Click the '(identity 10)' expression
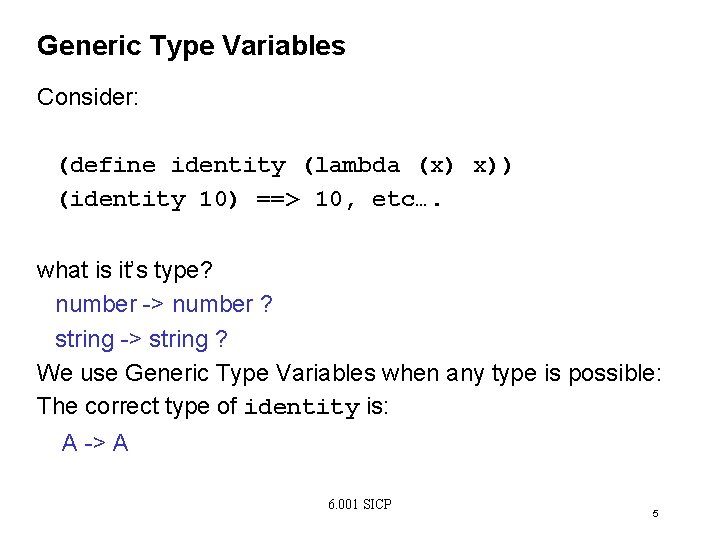This screenshot has height=540, width=720. pos(148,199)
